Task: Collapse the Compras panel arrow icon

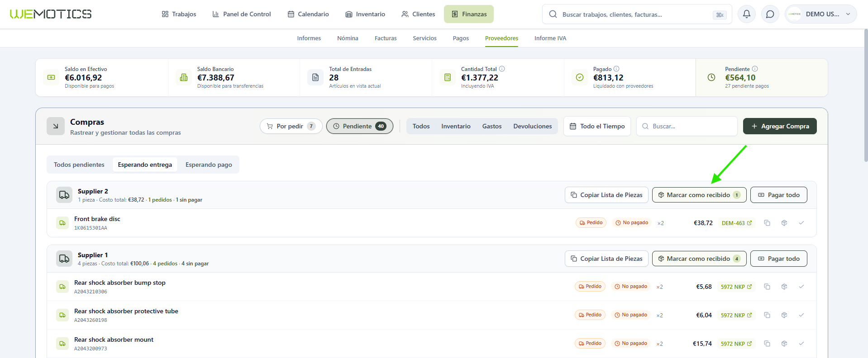Action: 56,126
